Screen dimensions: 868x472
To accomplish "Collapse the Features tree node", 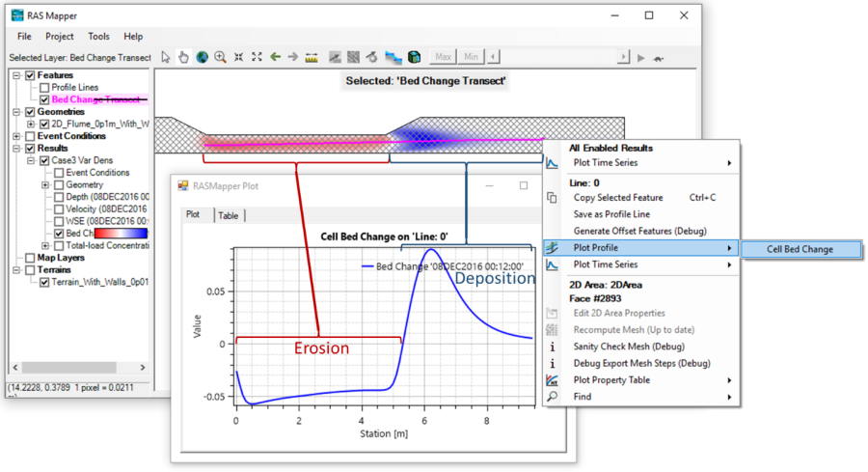I will coord(16,75).
